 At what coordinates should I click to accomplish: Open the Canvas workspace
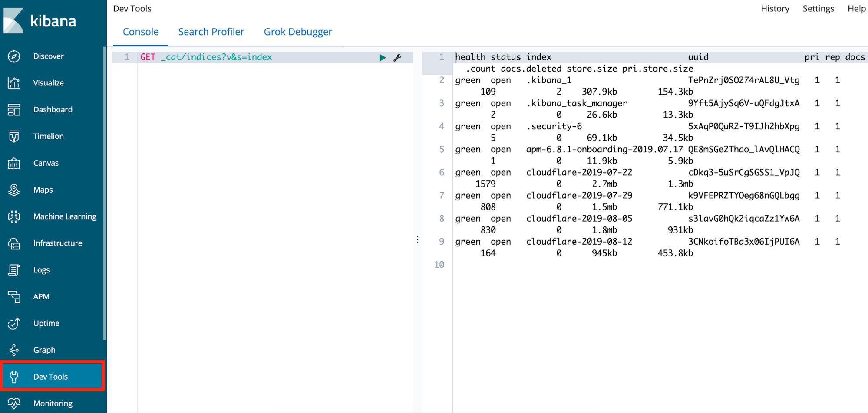tap(46, 163)
